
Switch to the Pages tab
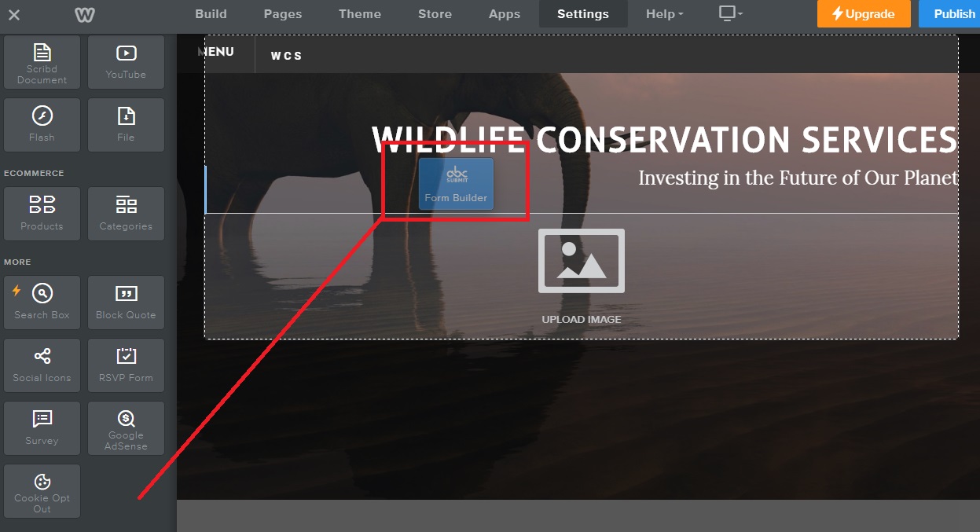point(282,14)
